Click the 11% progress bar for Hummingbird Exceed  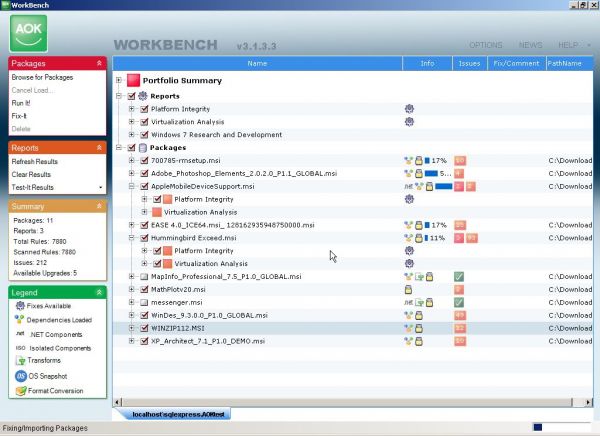(427, 238)
